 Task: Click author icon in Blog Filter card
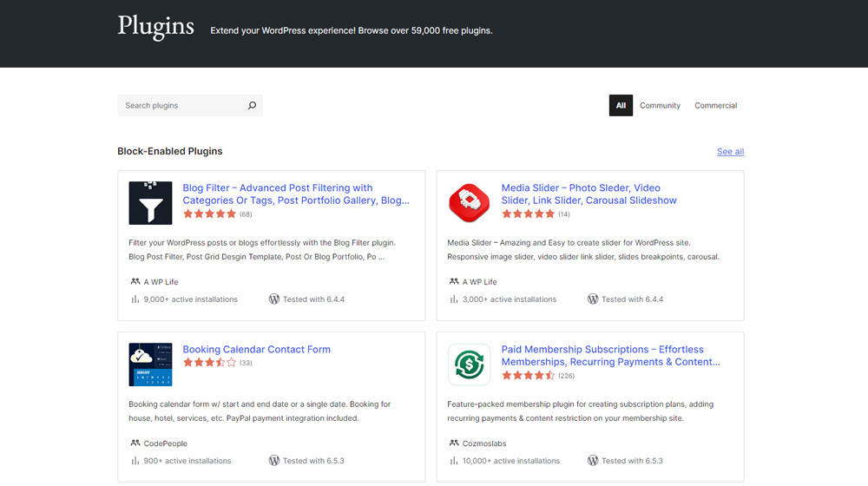(x=135, y=282)
